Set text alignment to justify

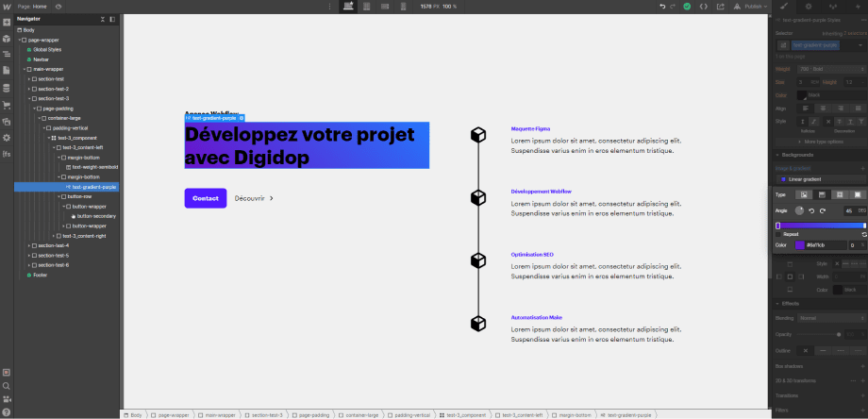click(x=858, y=108)
